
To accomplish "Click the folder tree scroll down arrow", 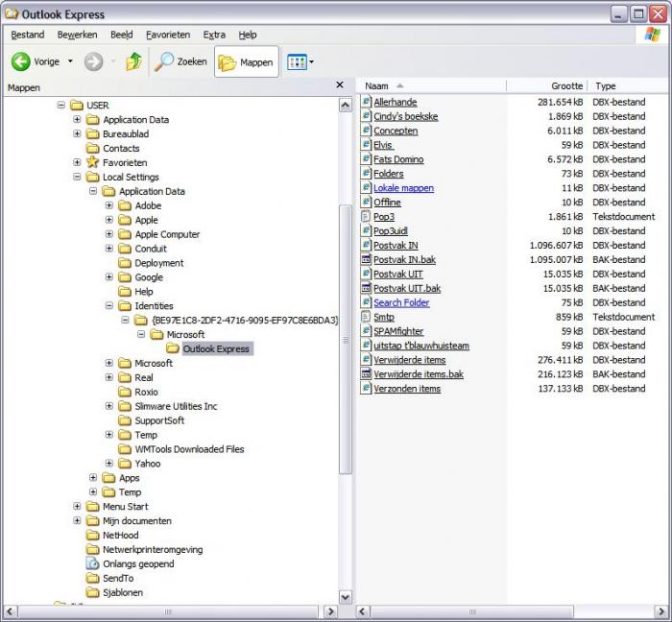I will coord(346,597).
